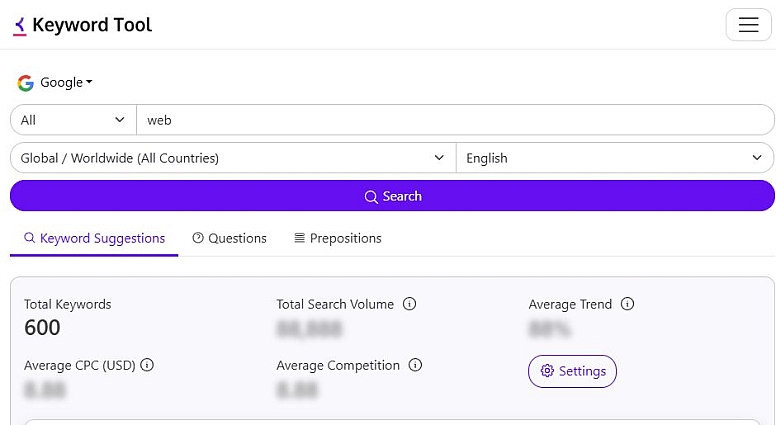The image size is (776, 425).
Task: Switch to the Questions tab
Action: tap(230, 238)
